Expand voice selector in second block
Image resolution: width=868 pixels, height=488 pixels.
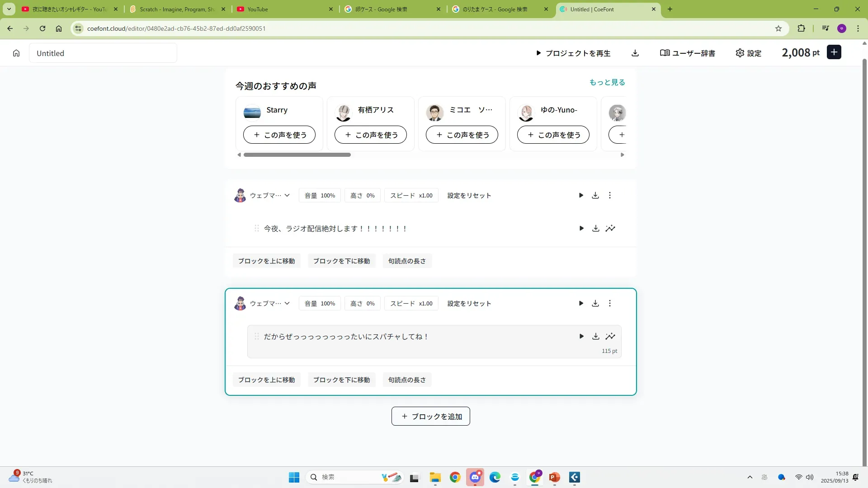point(287,303)
